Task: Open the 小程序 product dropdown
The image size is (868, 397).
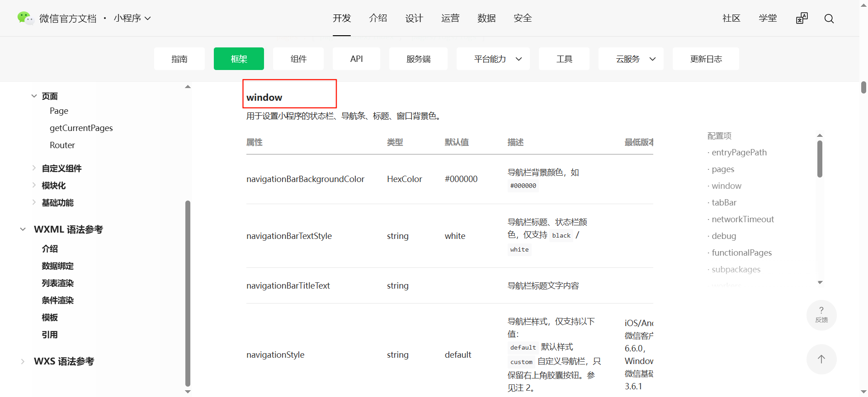Action: tap(132, 18)
